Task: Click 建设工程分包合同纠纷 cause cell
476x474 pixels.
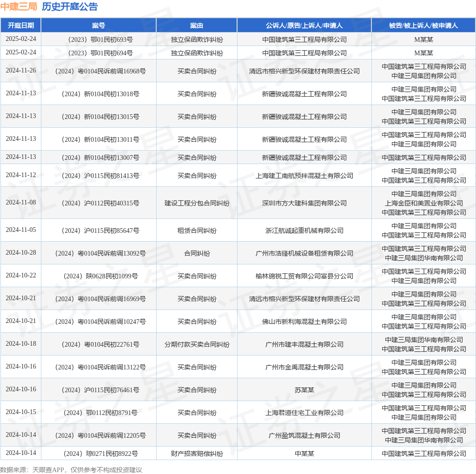Action: (197, 203)
